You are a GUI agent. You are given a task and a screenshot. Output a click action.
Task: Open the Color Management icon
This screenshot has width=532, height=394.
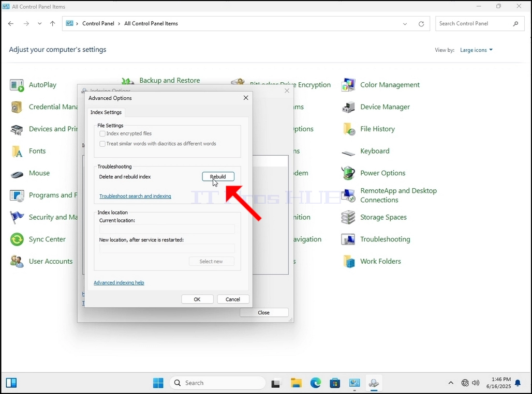tap(348, 85)
